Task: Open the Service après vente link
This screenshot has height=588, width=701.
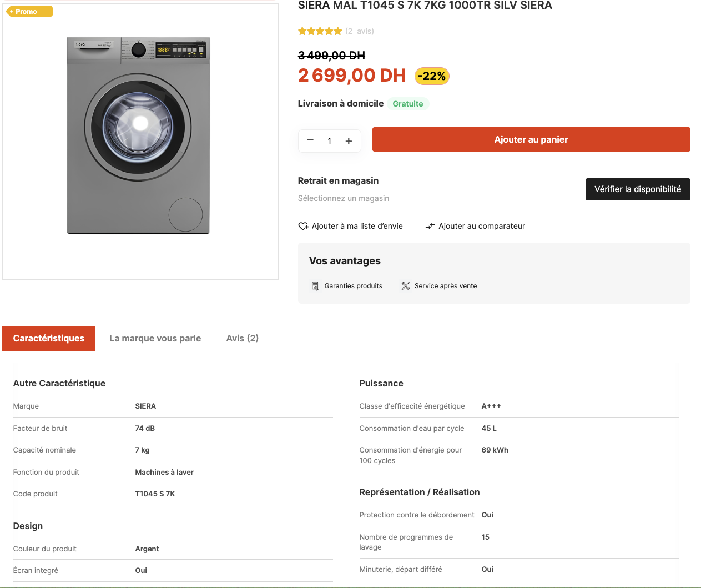Action: click(x=446, y=286)
